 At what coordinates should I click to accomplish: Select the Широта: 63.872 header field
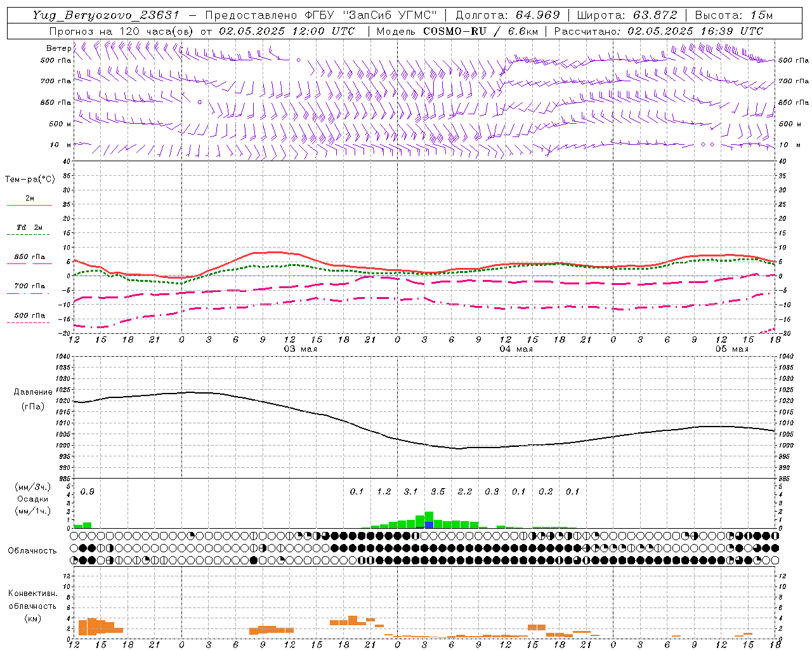pos(627,15)
